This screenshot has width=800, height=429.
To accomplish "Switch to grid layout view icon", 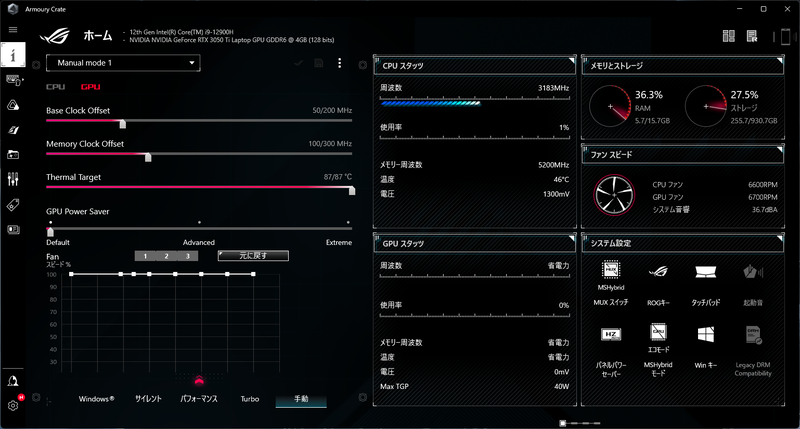I will tap(729, 36).
